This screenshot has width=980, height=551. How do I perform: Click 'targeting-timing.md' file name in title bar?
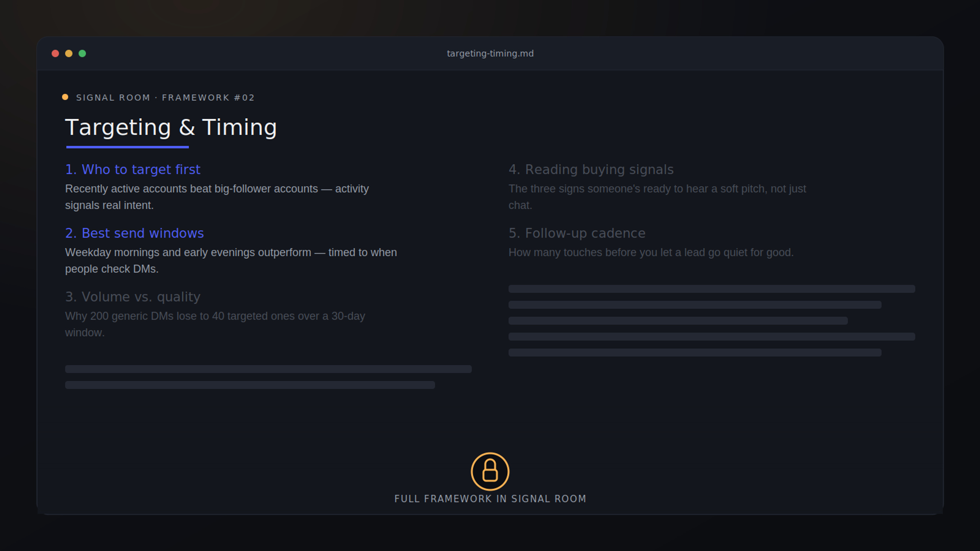point(490,54)
